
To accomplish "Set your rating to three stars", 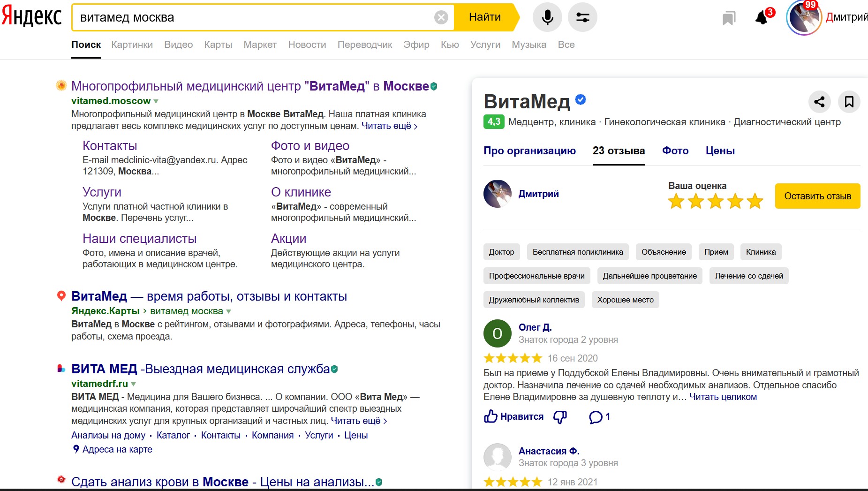I will (716, 201).
